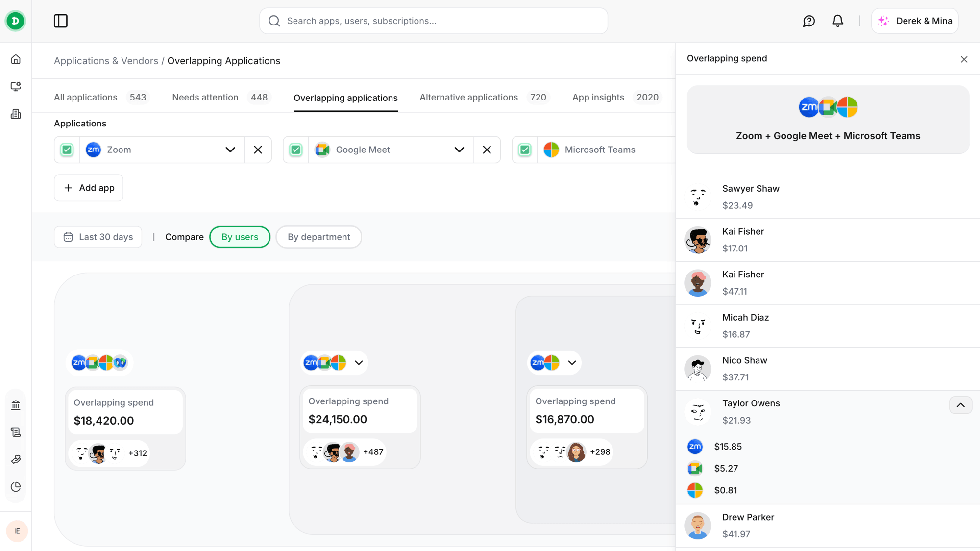Open the pie chart reports icon
This screenshot has width=980, height=551.
pyautogui.click(x=16, y=487)
